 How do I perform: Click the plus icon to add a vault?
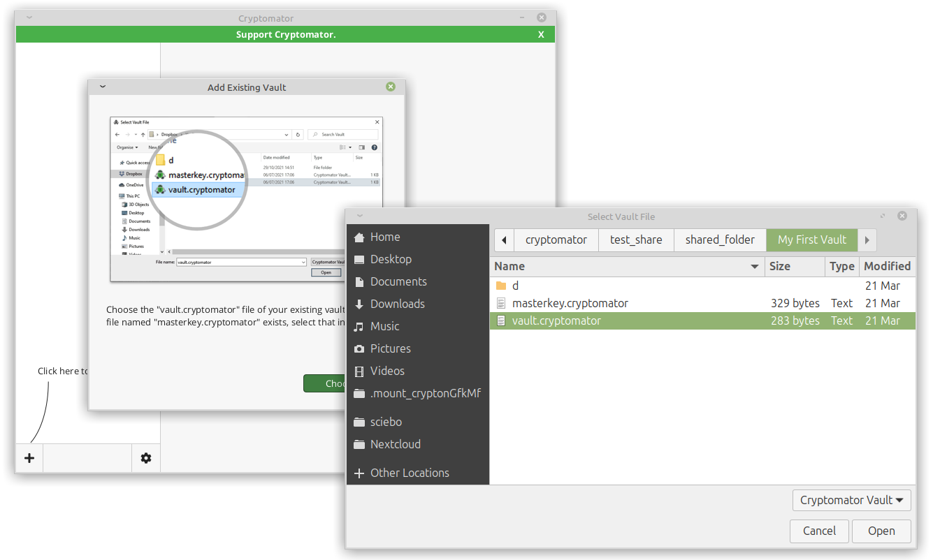click(x=29, y=458)
